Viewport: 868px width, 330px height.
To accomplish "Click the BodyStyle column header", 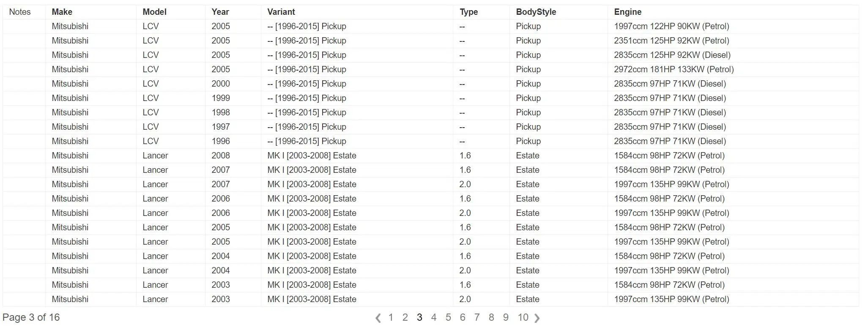I will pyautogui.click(x=536, y=12).
